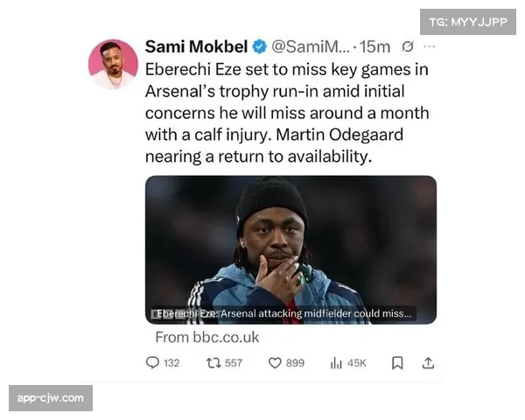Image resolution: width=525 pixels, height=420 pixels.
Task: Click the 132 replies count
Action: tap(171, 362)
